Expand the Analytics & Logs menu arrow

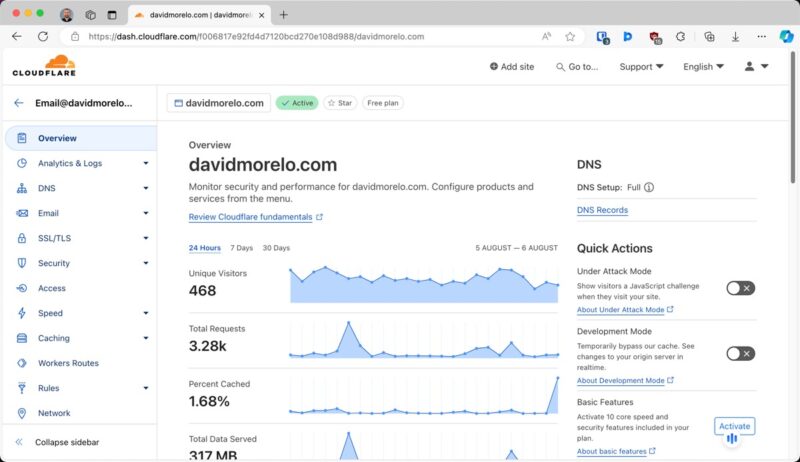[x=145, y=163]
